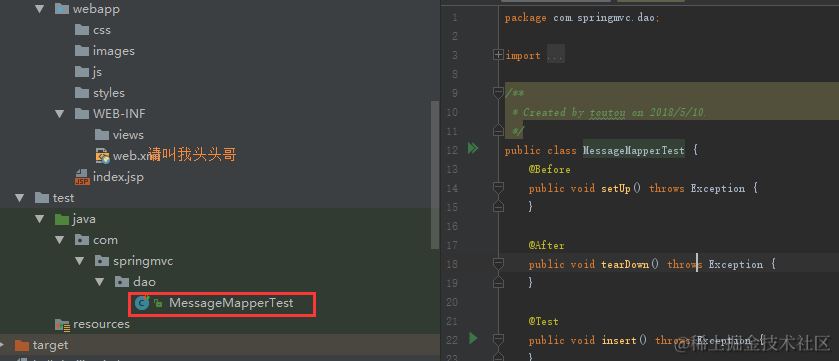839x361 pixels.
Task: Run the insert test from gutter
Action: [x=473, y=338]
